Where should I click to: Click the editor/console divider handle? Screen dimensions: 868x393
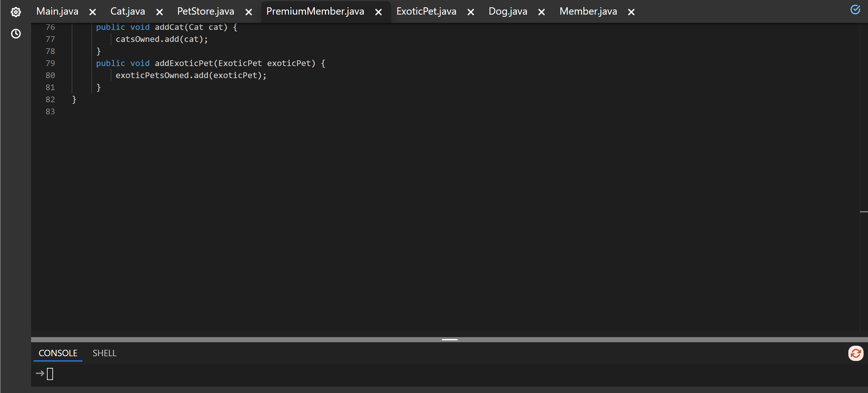point(450,339)
